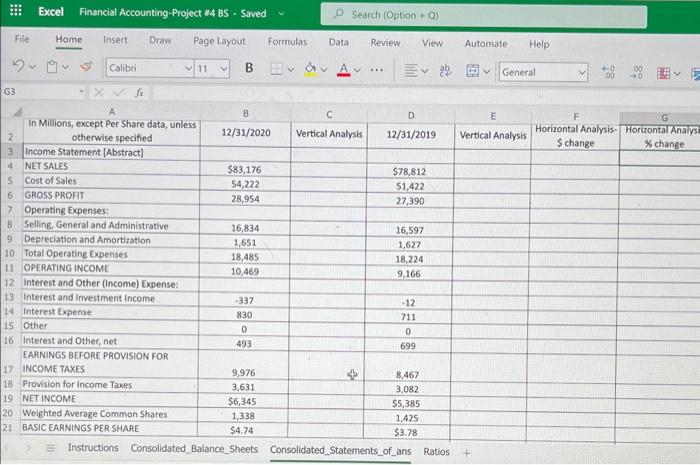Image resolution: width=700 pixels, height=465 pixels.
Task: Select the NET SALES cell
Action: pos(111,166)
